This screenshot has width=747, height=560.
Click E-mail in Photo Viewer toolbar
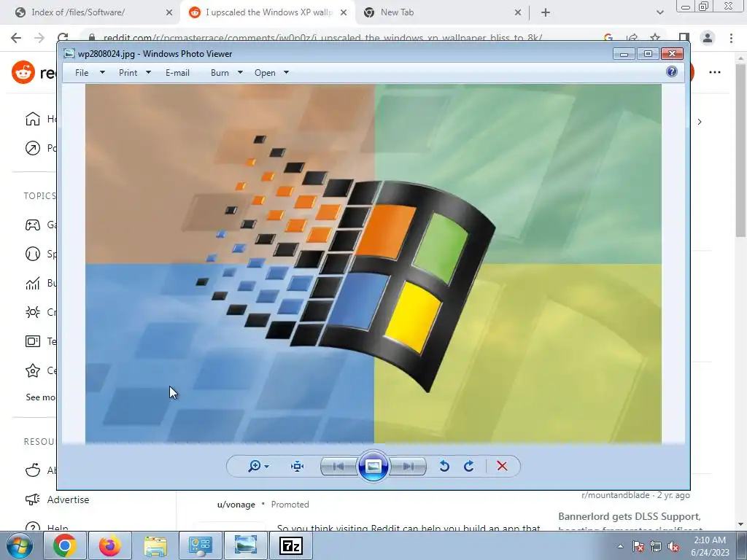(x=177, y=72)
